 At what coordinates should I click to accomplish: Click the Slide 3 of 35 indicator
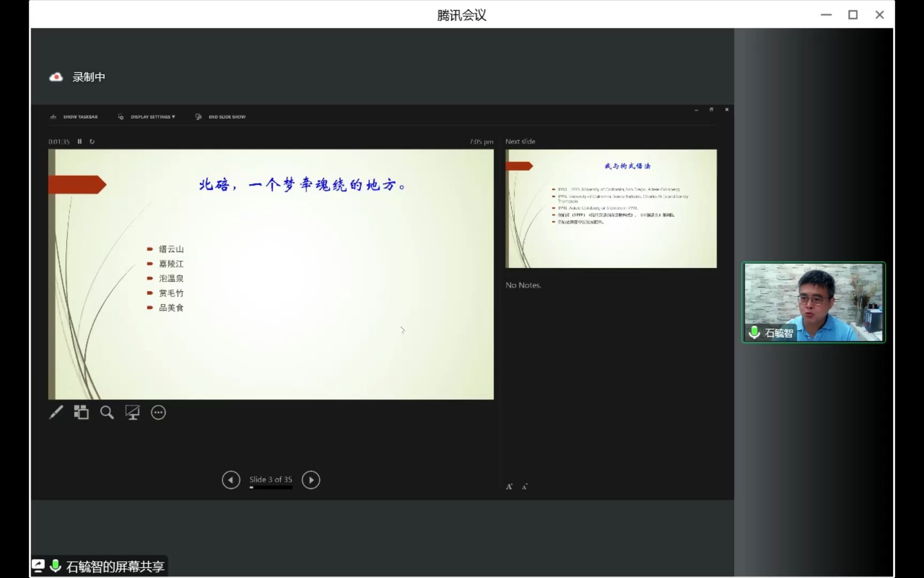click(271, 480)
